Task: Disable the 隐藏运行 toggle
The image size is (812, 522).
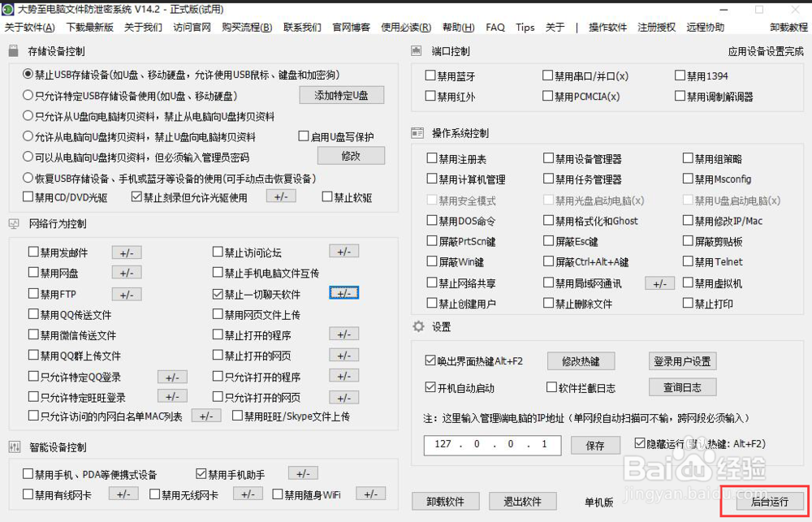Action: [638, 443]
